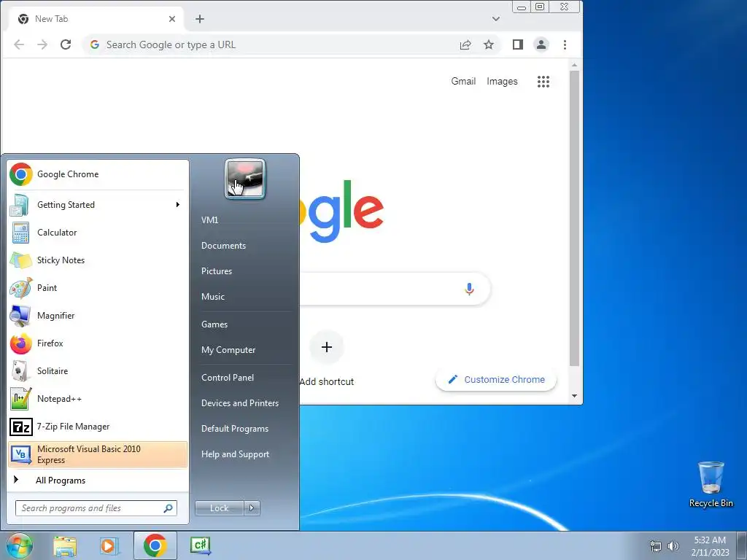Open Control Panel
The height and width of the screenshot is (560, 747).
pos(228,378)
